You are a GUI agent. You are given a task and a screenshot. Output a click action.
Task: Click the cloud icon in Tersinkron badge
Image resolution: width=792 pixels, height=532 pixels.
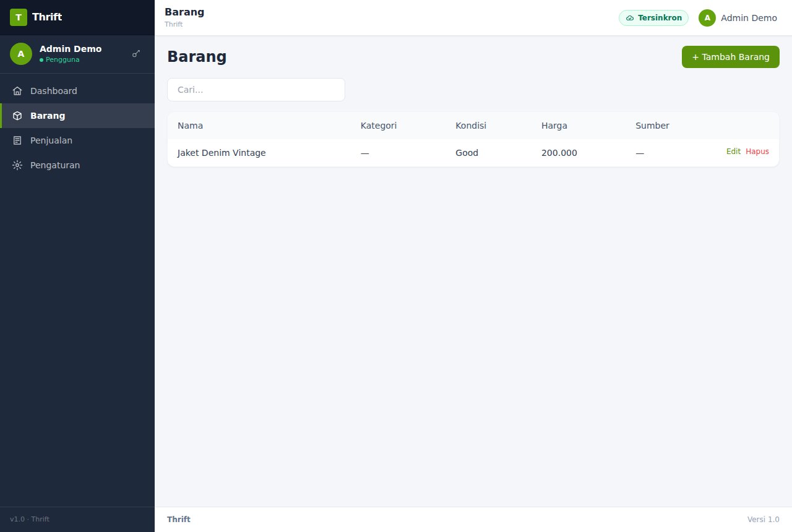click(x=630, y=18)
